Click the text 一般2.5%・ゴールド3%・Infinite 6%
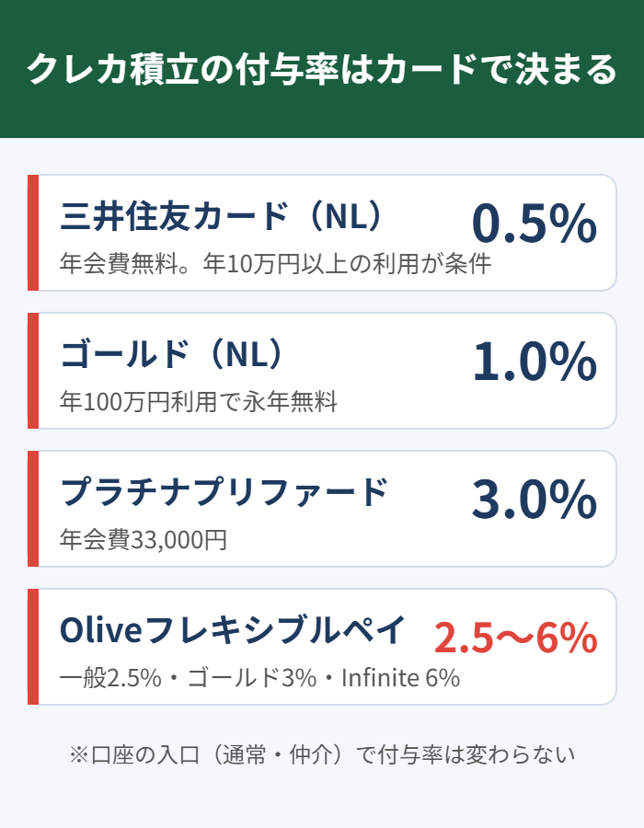This screenshot has height=828, width=644. tap(259, 677)
